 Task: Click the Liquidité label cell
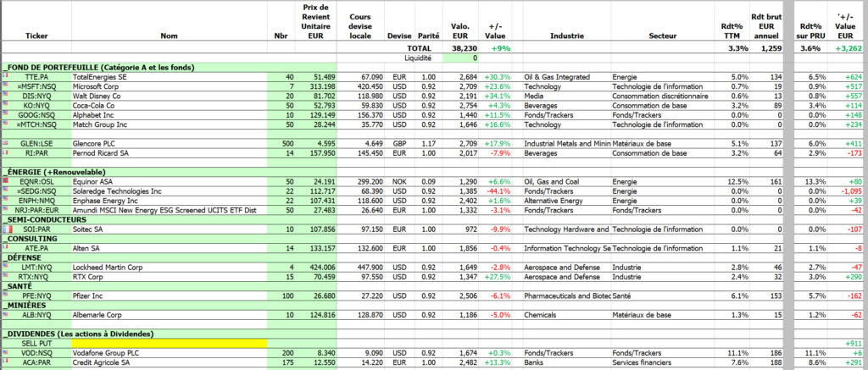click(417, 58)
